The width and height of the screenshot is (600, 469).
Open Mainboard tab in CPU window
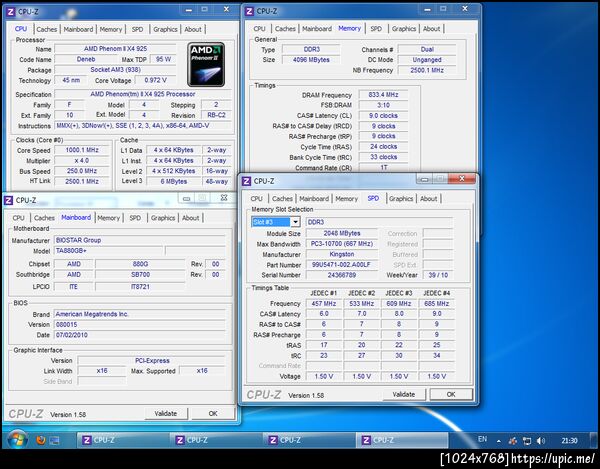pyautogui.click(x=78, y=29)
